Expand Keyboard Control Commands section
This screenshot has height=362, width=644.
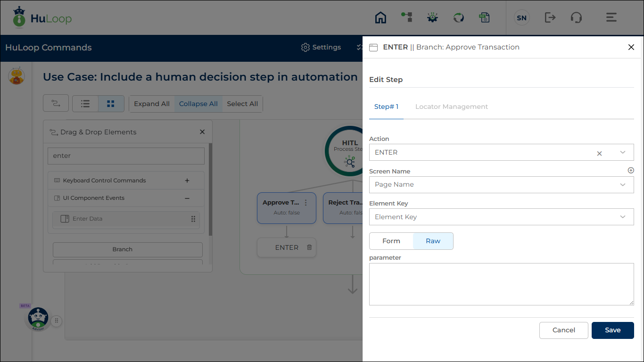pyautogui.click(x=187, y=181)
